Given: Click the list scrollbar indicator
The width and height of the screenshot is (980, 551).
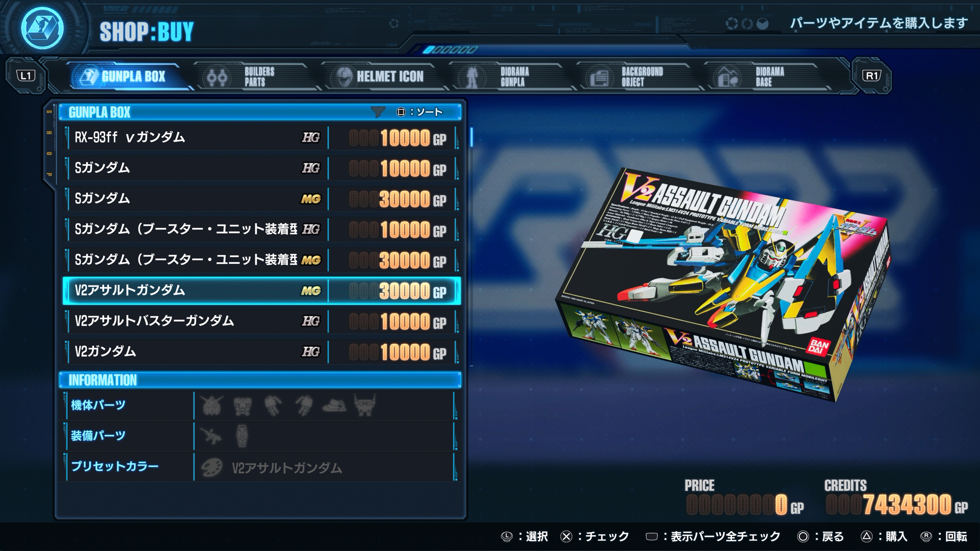Looking at the screenshot, I should point(471,138).
